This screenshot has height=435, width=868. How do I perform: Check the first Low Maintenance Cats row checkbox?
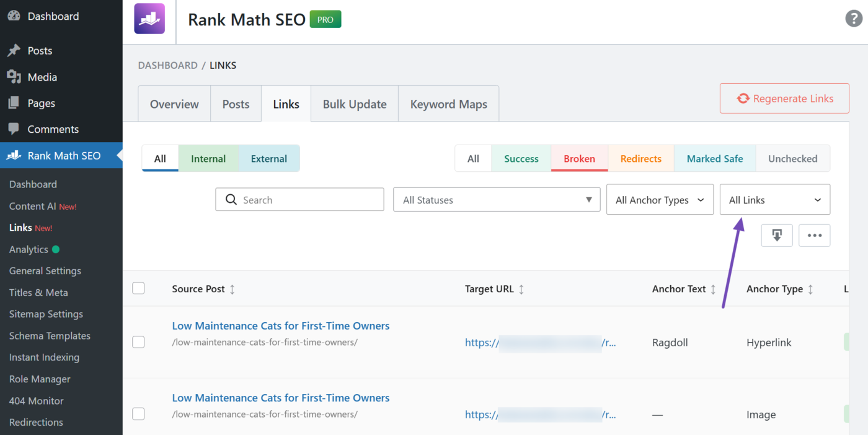(139, 342)
